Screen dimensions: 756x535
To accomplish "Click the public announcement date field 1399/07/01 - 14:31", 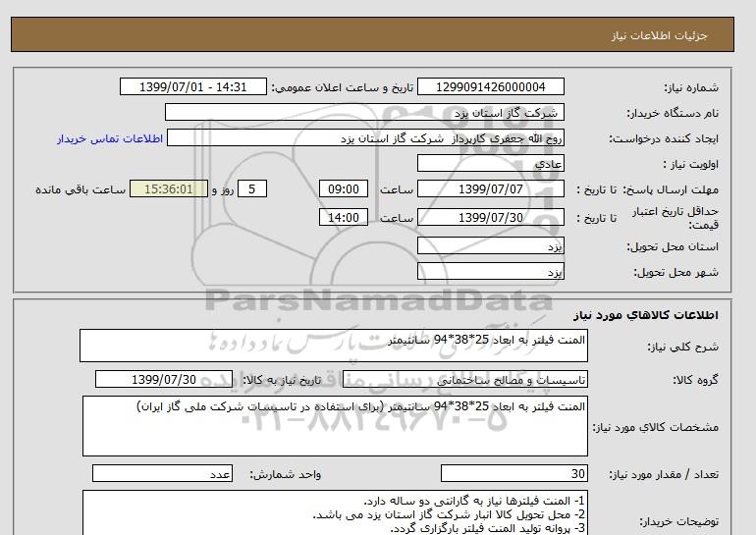I will click(x=192, y=86).
